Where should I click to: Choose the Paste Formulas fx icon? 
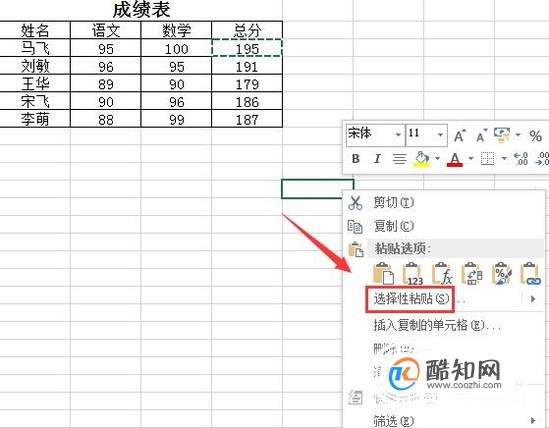click(442, 274)
